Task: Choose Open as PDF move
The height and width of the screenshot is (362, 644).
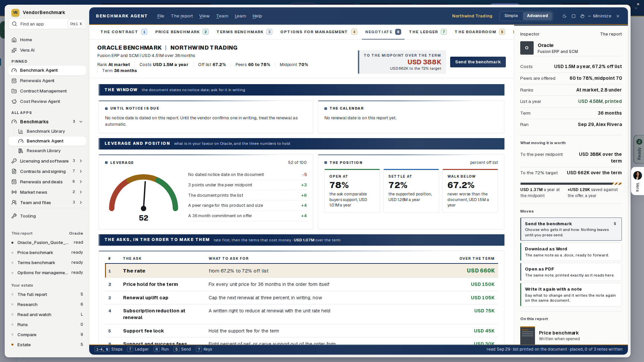Action: 571,272
